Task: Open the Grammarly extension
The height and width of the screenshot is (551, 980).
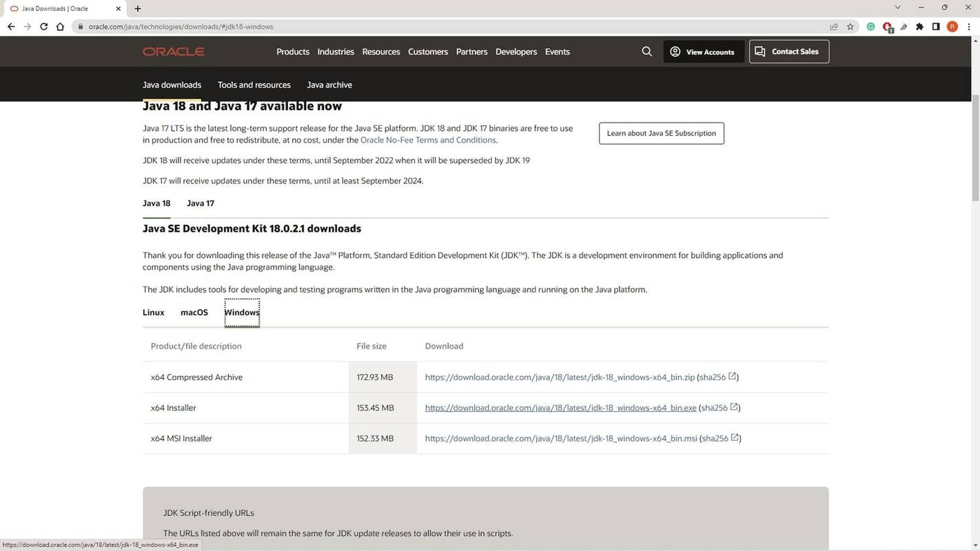Action: [871, 27]
